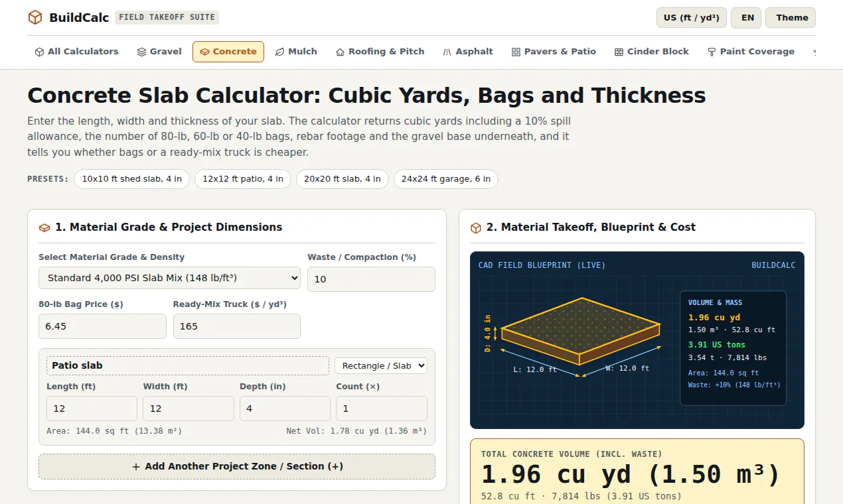Click the Concrete brick icon in nav
The image size is (843, 504).
point(204,52)
